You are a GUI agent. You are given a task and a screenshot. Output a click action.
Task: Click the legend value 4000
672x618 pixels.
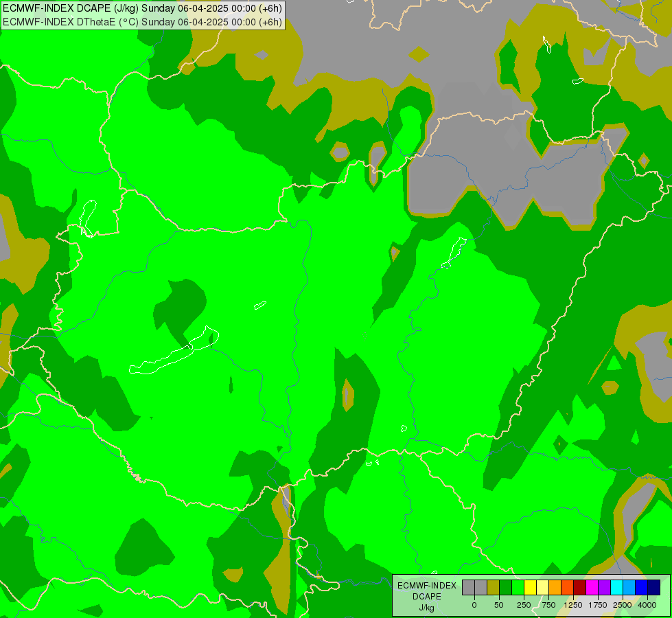coord(647,605)
